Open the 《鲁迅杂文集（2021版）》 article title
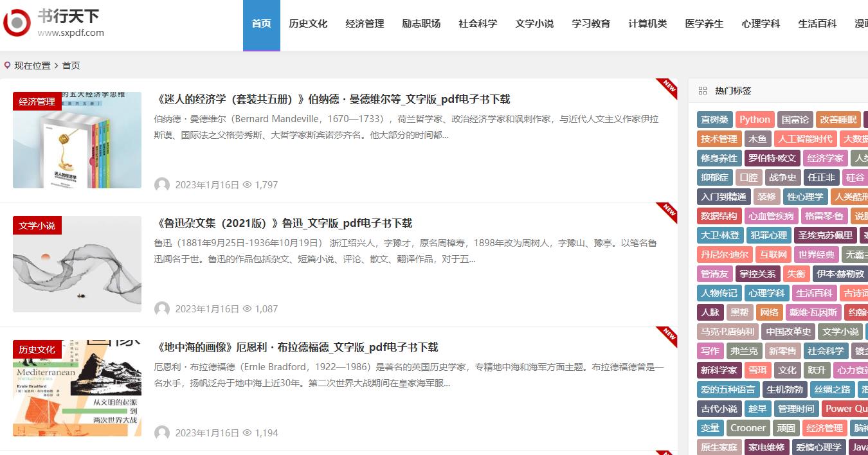The width and height of the screenshot is (868, 455). click(x=284, y=224)
